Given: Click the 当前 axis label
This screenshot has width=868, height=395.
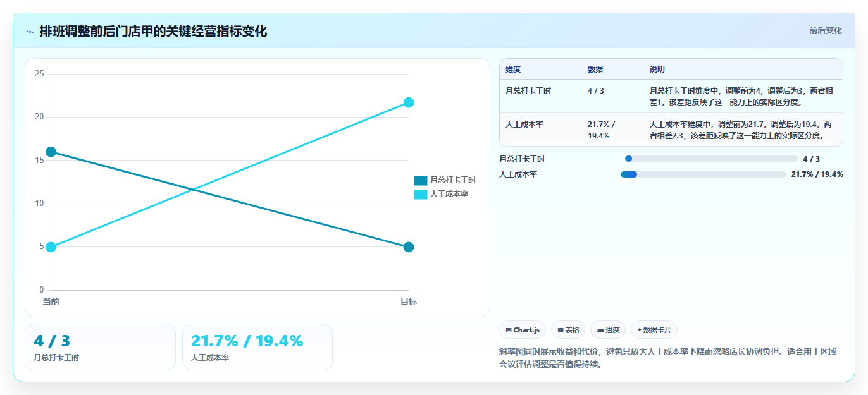Looking at the screenshot, I should coord(51,301).
